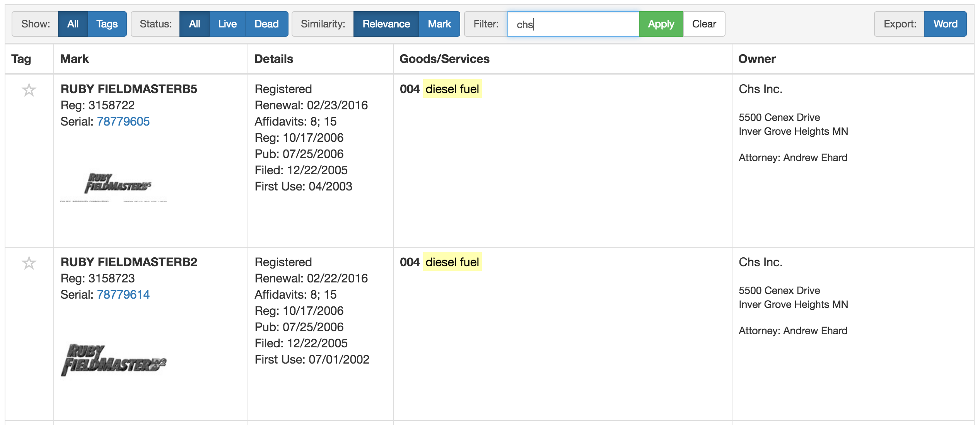The height and width of the screenshot is (425, 980).
Task: Click the Filter text input field
Action: coord(573,24)
